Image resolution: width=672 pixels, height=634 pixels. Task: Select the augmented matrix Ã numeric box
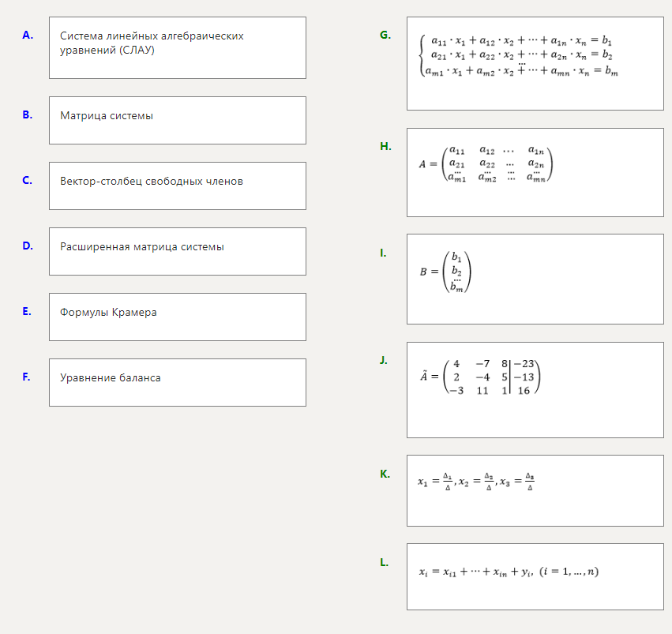tap(535, 389)
